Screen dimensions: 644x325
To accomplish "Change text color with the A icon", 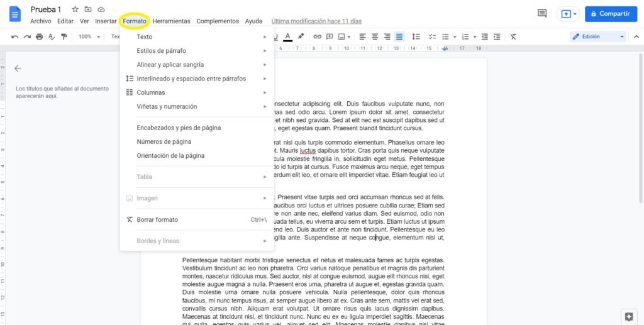I will 288,36.
